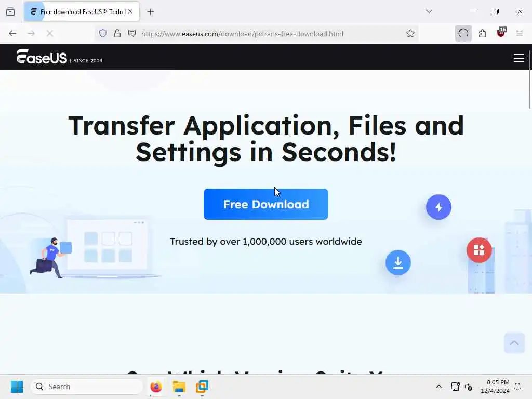Click the 'SINCE 2004' header text

point(87,60)
